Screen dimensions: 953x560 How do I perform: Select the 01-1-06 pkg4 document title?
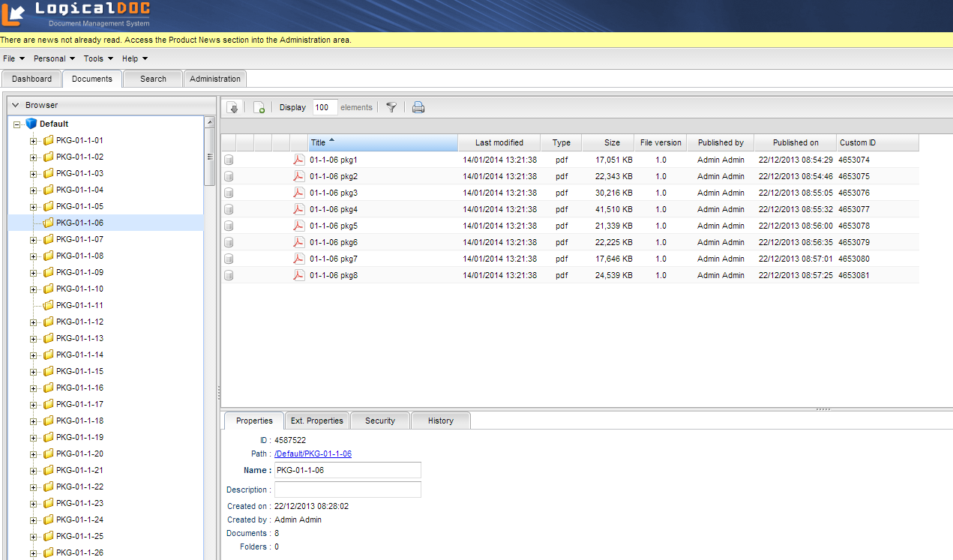coord(334,209)
